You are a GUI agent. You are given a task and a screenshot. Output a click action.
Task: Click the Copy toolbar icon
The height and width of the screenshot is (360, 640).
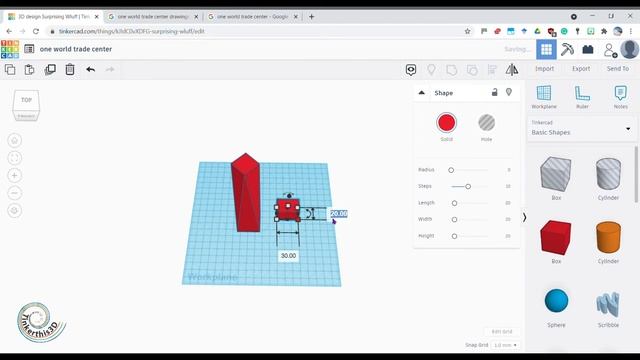10,69
